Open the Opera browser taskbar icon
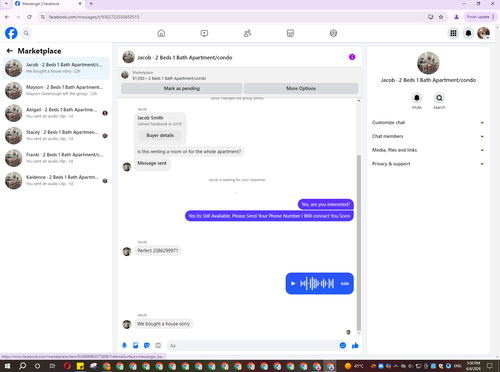The height and width of the screenshot is (372, 500). click(x=67, y=366)
